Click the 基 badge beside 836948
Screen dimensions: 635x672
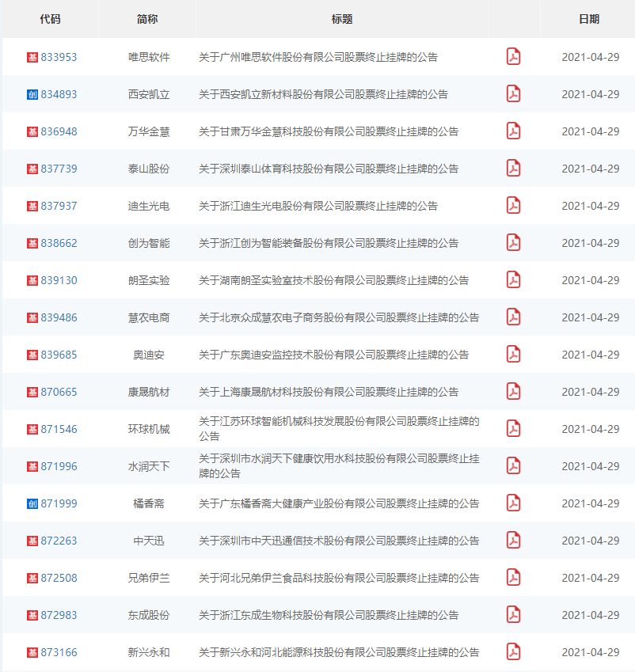(x=32, y=131)
